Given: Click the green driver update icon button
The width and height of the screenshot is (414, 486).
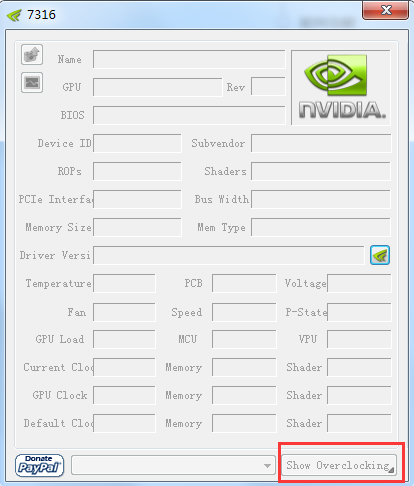Looking at the screenshot, I should point(380,255).
